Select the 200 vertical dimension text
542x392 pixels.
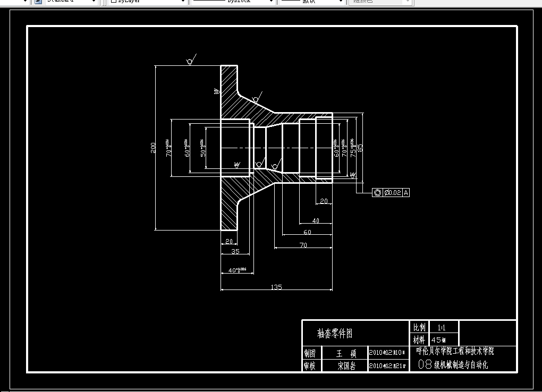coord(153,148)
